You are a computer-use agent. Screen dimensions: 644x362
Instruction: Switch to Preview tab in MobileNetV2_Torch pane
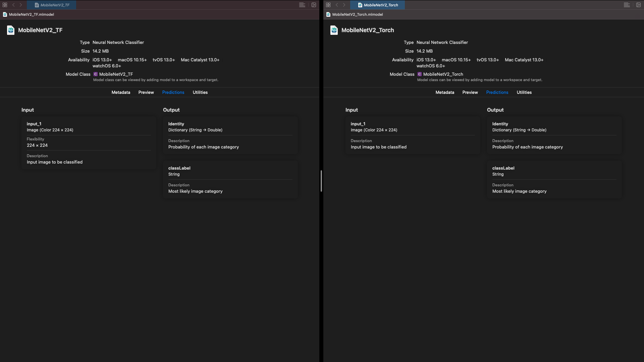(x=470, y=92)
